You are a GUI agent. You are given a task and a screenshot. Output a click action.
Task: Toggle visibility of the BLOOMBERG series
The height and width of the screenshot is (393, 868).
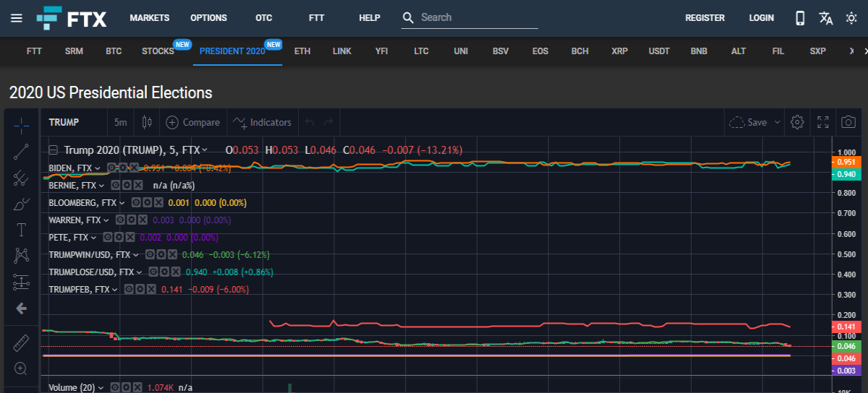pyautogui.click(x=136, y=202)
